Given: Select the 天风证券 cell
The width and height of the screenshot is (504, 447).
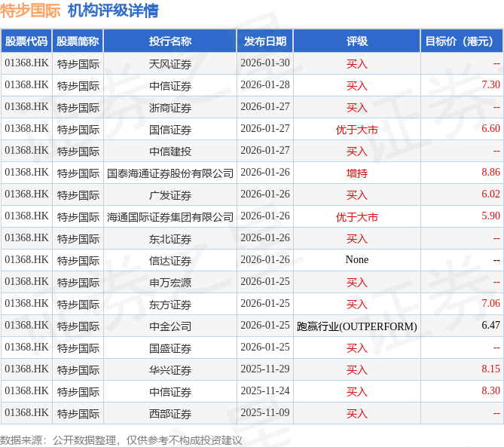Looking at the screenshot, I should click(170, 64).
